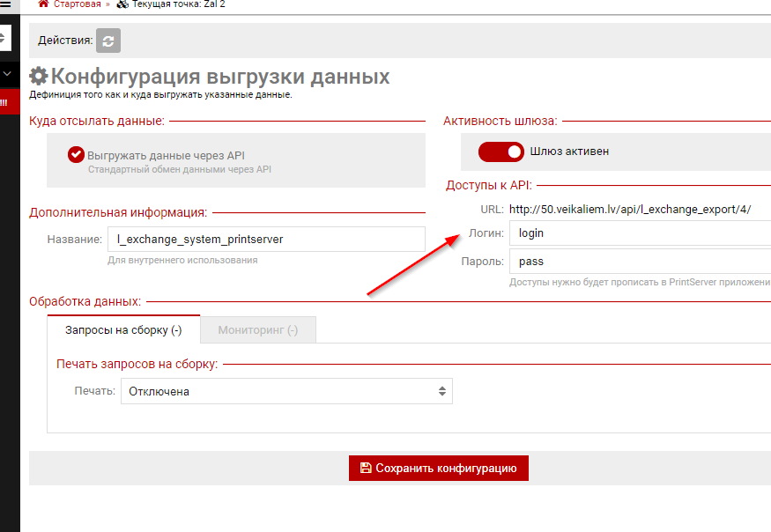This screenshot has width=771, height=532.
Task: Click the refresh icon next to Действия
Action: [108, 41]
